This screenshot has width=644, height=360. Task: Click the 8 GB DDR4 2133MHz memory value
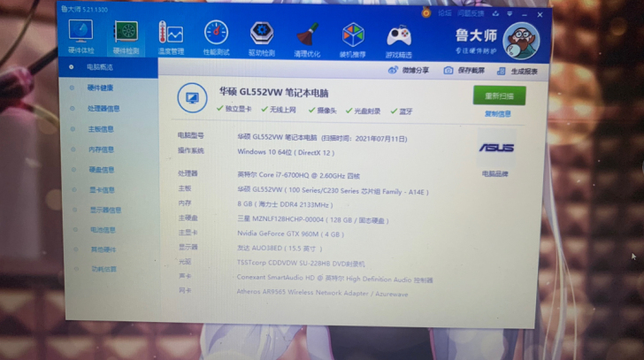[x=285, y=204]
